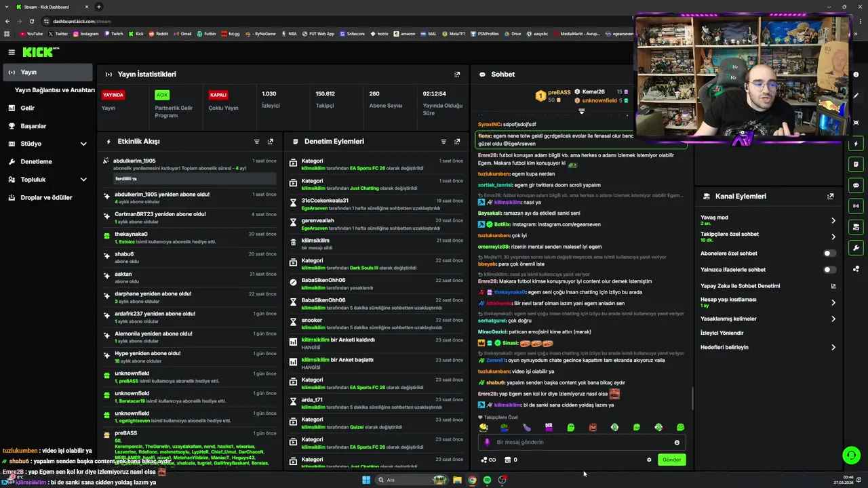Image resolution: width=868 pixels, height=488 pixels.
Task: Open Yasaklanmış kelimeler chevron
Action: (833, 319)
